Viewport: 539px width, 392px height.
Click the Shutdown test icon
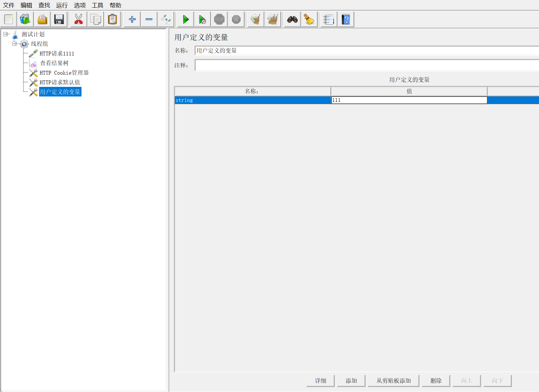(x=236, y=19)
